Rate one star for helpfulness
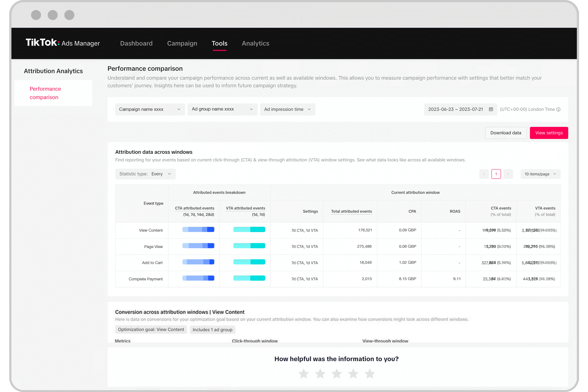The image size is (588, 392). tap(304, 373)
